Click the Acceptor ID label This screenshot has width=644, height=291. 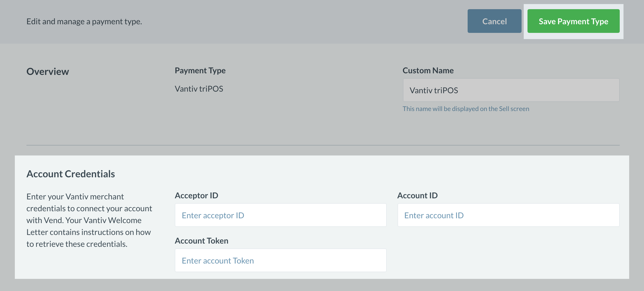coord(196,196)
